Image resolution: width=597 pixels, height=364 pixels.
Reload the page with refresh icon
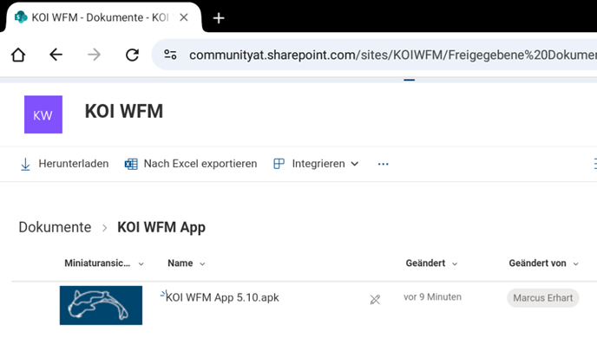point(132,55)
